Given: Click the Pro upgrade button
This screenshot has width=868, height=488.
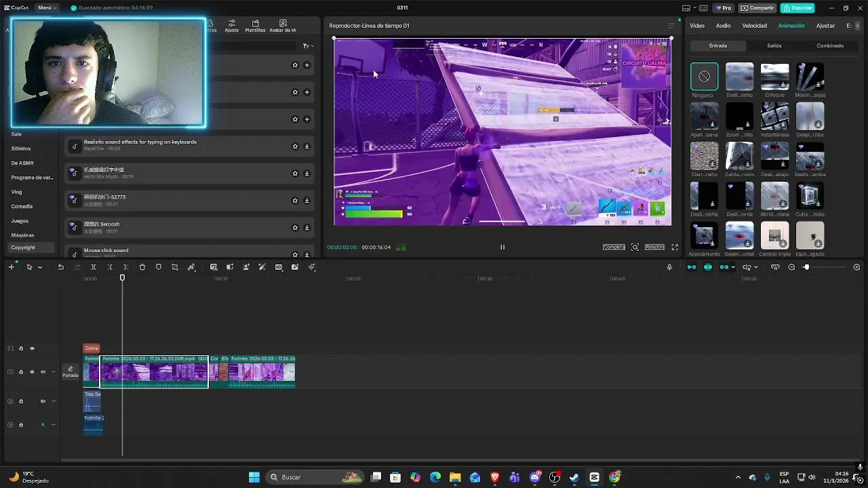Looking at the screenshot, I should pos(723,8).
